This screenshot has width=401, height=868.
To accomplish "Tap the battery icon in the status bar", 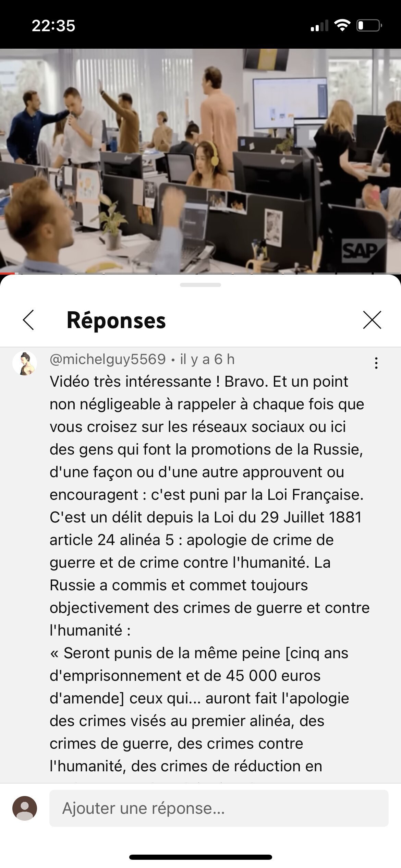I will (x=369, y=25).
